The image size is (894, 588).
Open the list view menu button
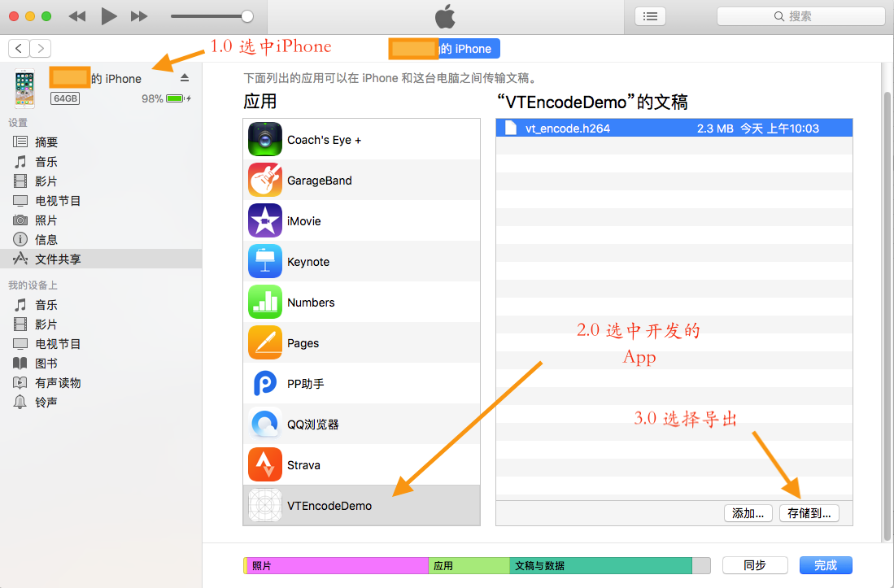pos(650,16)
